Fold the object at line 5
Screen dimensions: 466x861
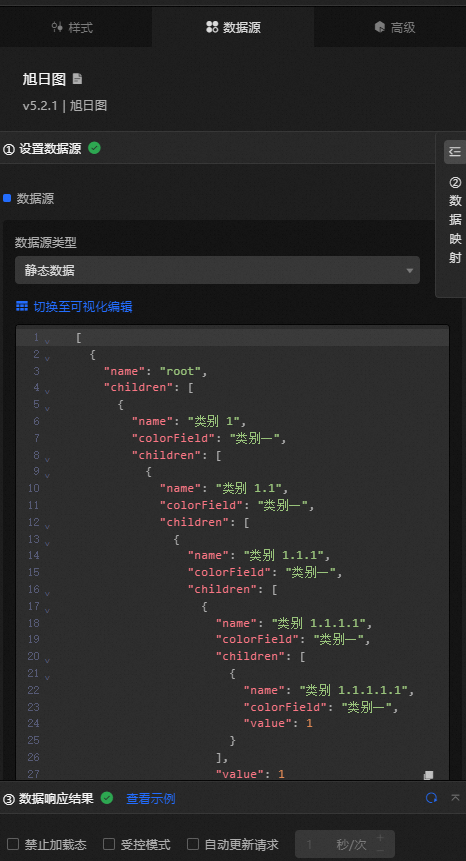click(47, 409)
